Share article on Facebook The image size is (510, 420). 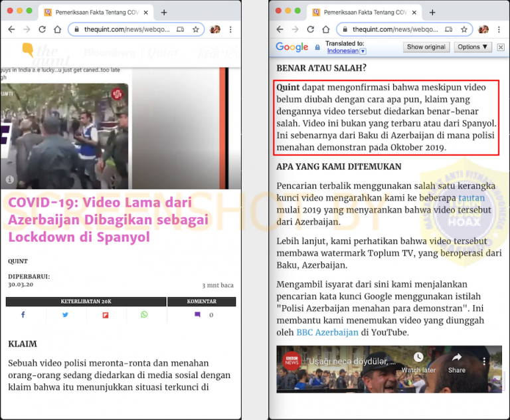[23, 315]
